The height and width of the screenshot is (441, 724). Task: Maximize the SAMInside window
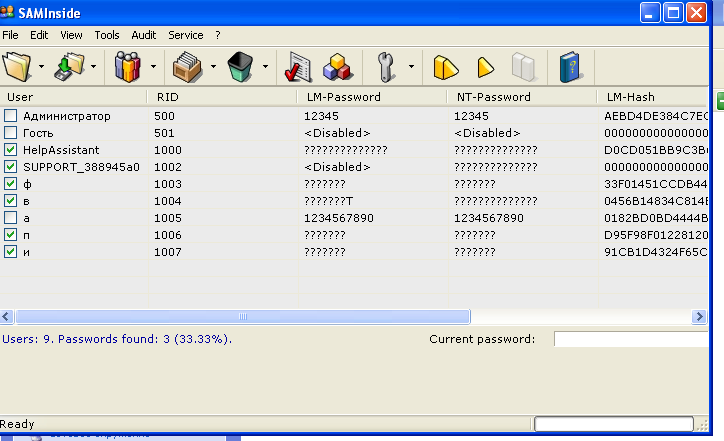(673, 12)
